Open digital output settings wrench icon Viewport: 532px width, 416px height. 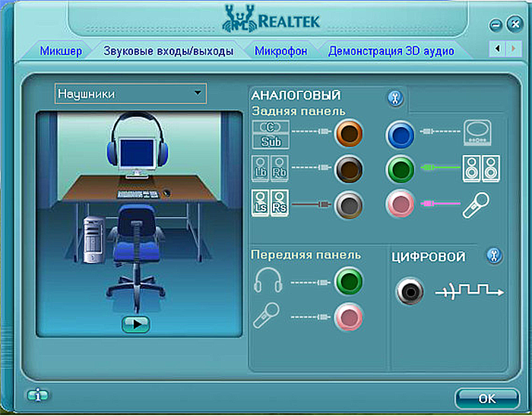click(495, 256)
